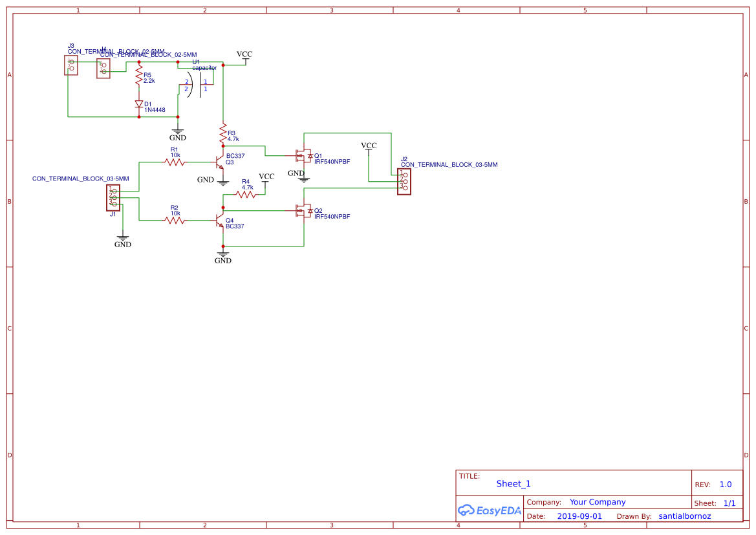
Task: Select the Q2 IRF540NPBF MOSFET symbol
Action: click(304, 211)
